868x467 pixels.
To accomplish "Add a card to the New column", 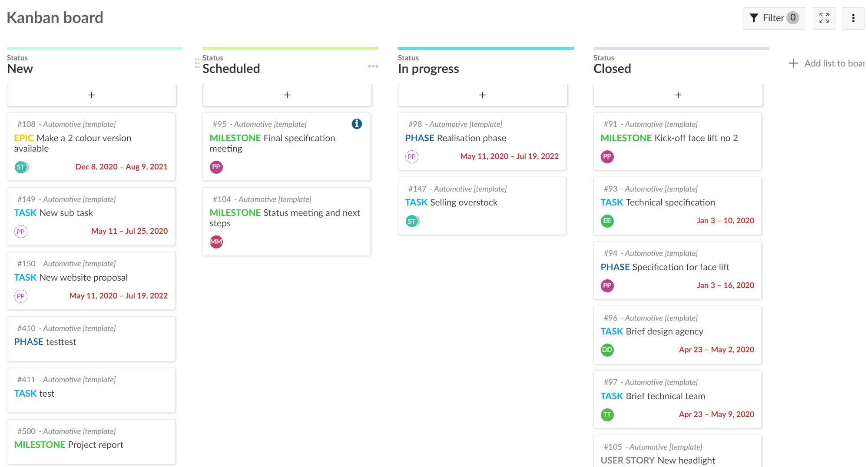I will [92, 95].
